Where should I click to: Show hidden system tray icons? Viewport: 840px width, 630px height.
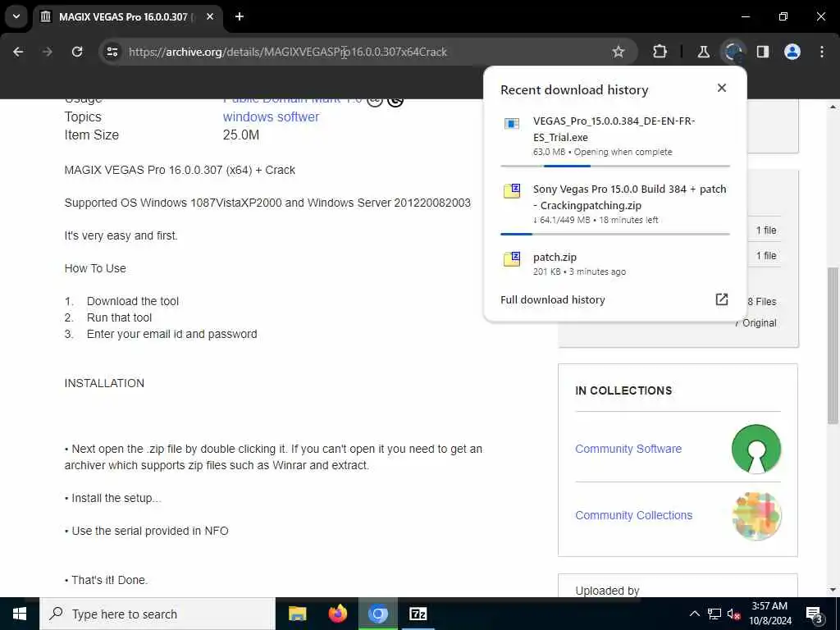(x=694, y=614)
